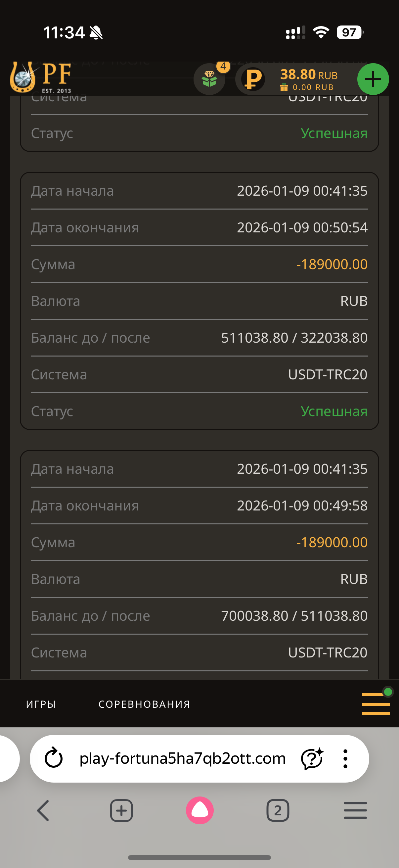Switch to the СОРЕВНОВАНИЯ tab
Image resolution: width=399 pixels, height=868 pixels.
pos(144,704)
